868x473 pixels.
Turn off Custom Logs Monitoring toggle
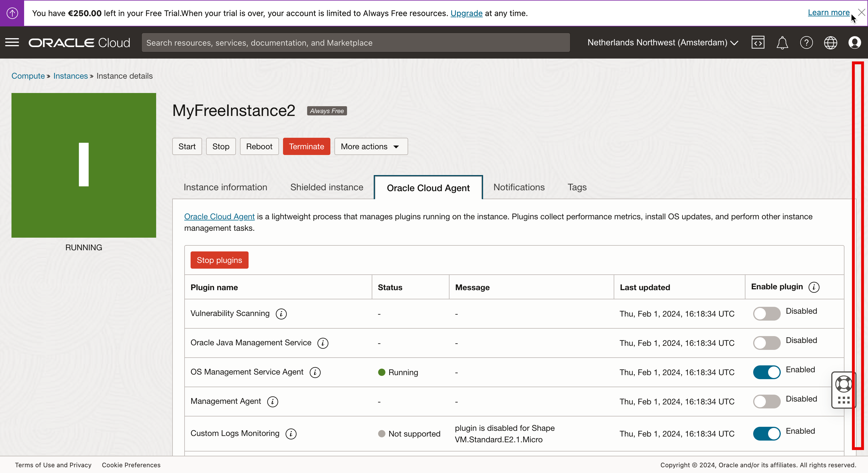(767, 434)
